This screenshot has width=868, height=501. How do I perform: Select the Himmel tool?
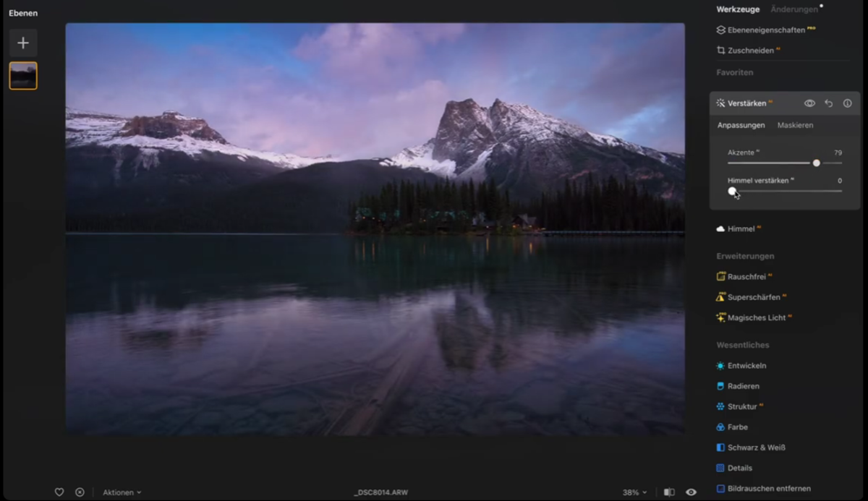[x=740, y=228]
